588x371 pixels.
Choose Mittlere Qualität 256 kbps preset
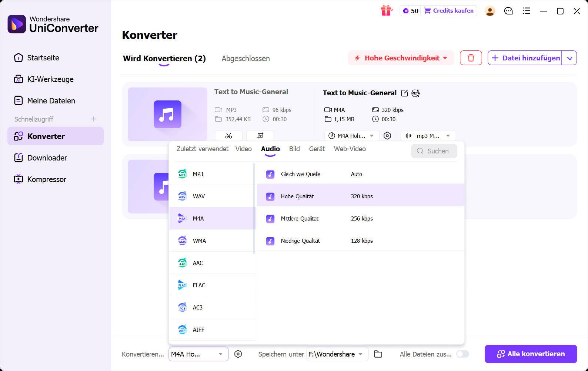pyautogui.click(x=361, y=217)
